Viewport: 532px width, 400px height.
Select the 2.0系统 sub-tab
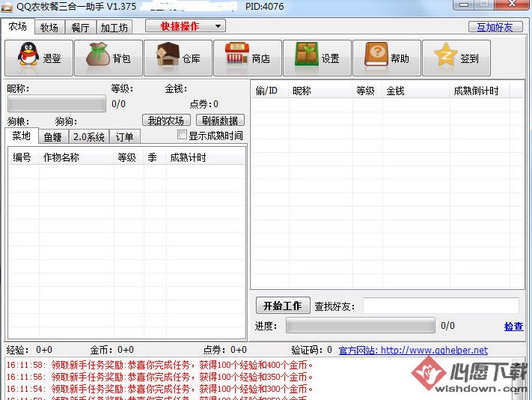(89, 137)
